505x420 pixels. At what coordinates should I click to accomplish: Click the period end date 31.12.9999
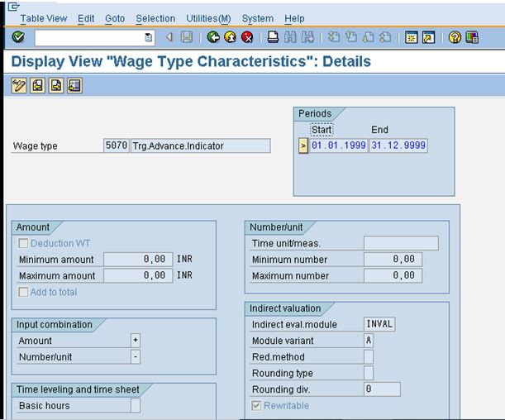pos(398,146)
